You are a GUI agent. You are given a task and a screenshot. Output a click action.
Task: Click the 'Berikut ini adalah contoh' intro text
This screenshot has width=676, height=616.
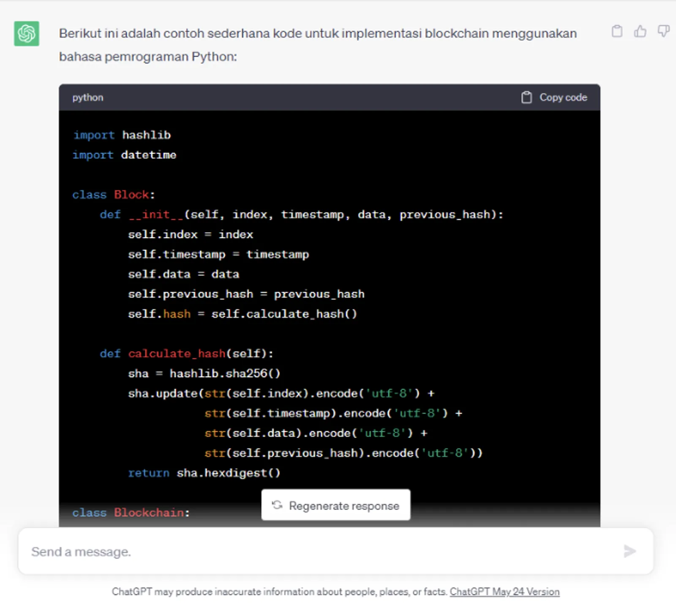(x=318, y=33)
